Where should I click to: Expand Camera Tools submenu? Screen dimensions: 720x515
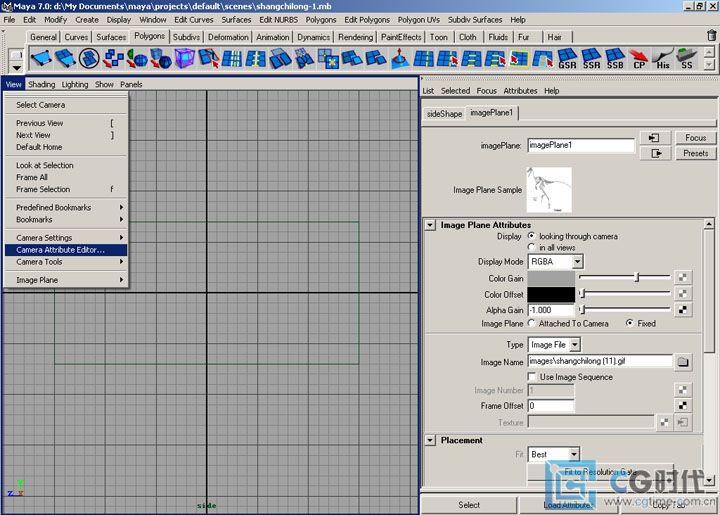pyautogui.click(x=66, y=262)
